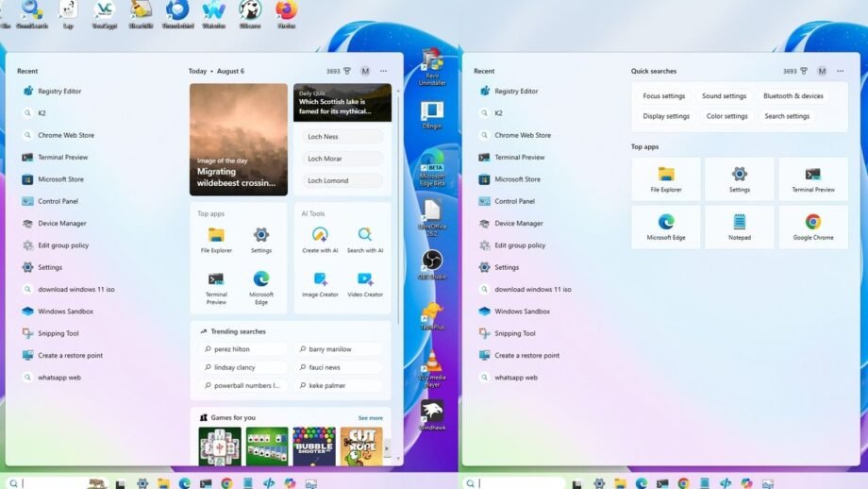The height and width of the screenshot is (489, 868).
Task: Open Settings tile in right panel Top apps
Action: tap(740, 178)
